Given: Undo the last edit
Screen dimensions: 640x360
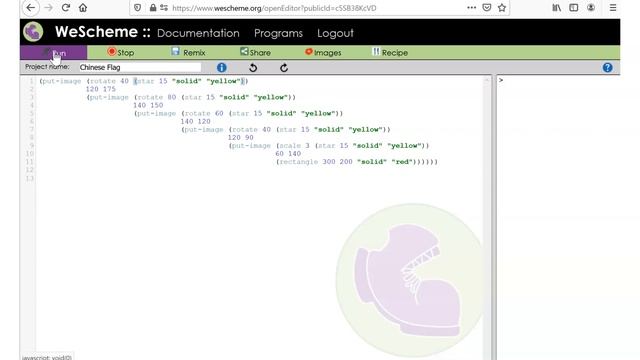Looking at the screenshot, I should [x=253, y=68].
